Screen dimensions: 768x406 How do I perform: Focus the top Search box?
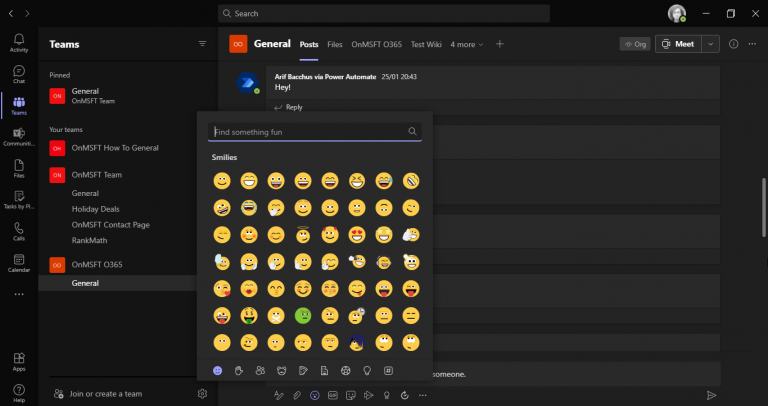[x=384, y=14]
